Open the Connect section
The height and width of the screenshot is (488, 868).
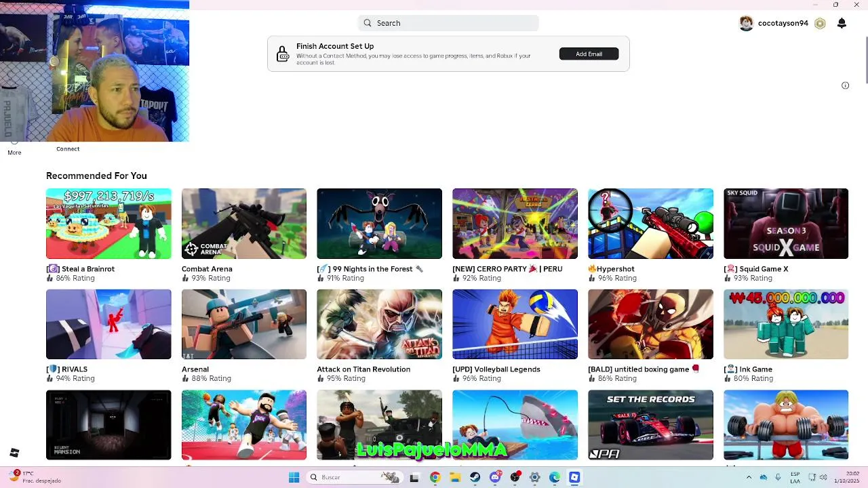[68, 149]
